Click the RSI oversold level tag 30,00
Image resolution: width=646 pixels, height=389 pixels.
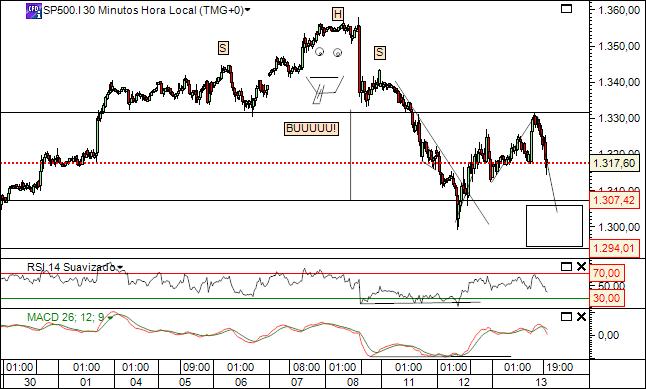pos(608,298)
